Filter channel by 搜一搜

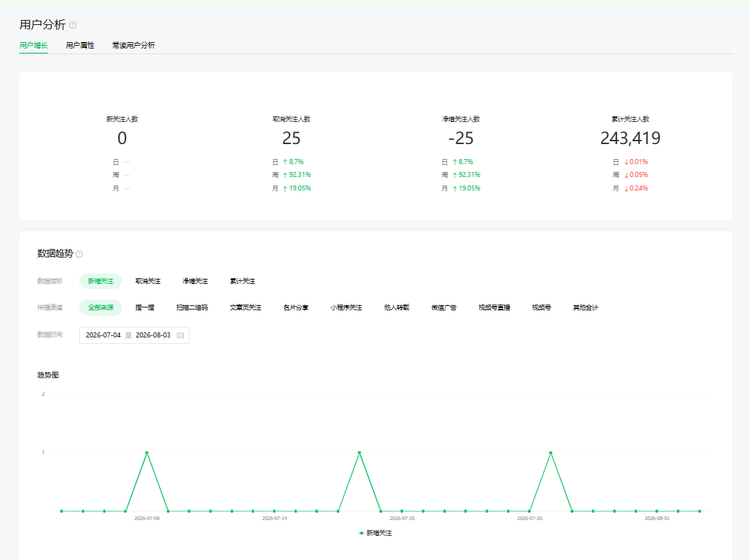click(145, 307)
